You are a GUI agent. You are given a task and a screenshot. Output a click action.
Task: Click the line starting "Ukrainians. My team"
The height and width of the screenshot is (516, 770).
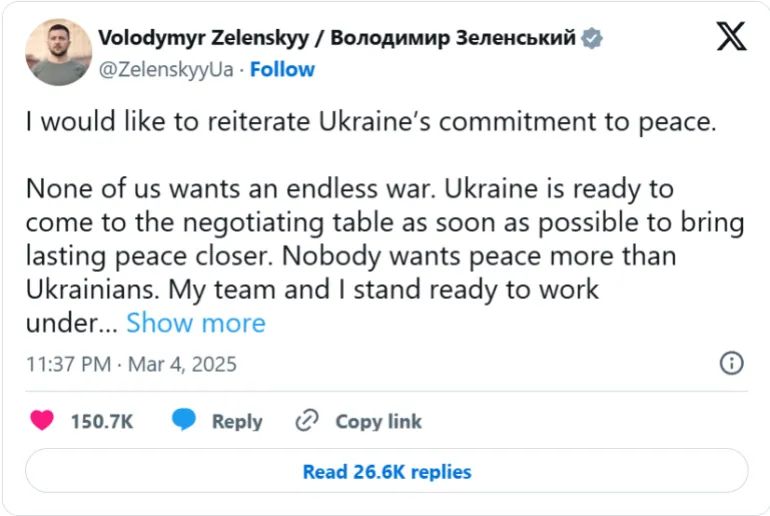312,290
